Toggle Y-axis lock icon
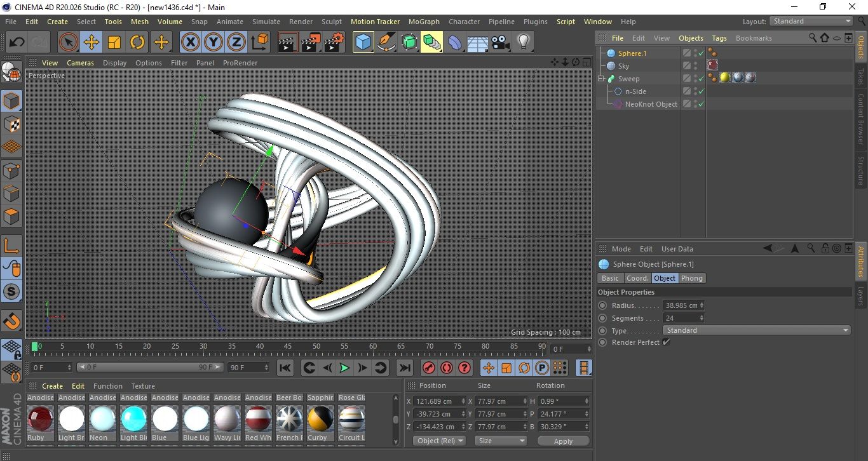 click(x=214, y=43)
